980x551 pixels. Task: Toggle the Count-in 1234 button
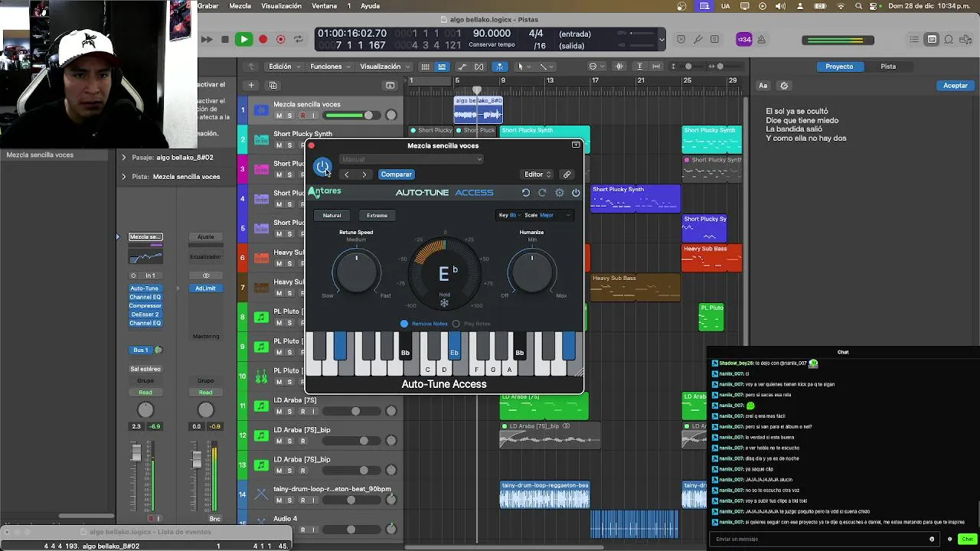tap(744, 39)
